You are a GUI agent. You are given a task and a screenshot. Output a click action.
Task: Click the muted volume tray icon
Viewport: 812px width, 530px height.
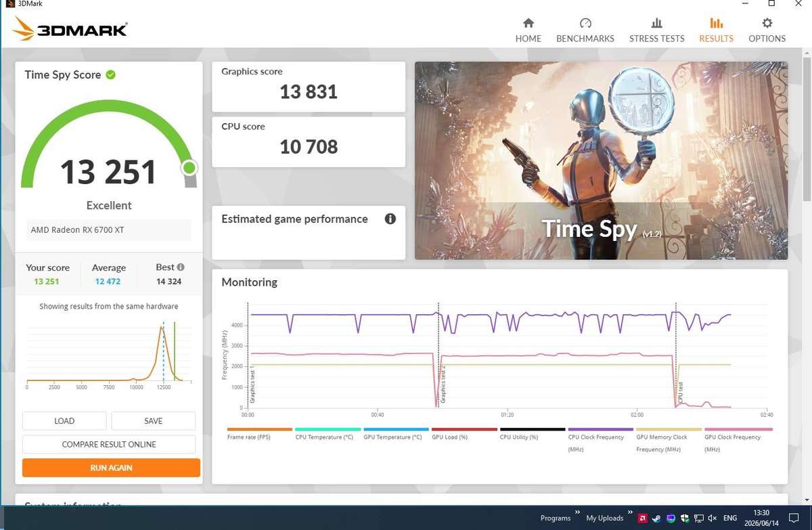(x=712, y=518)
